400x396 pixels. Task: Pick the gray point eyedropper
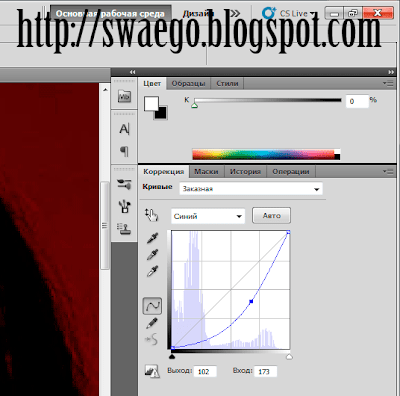152,255
